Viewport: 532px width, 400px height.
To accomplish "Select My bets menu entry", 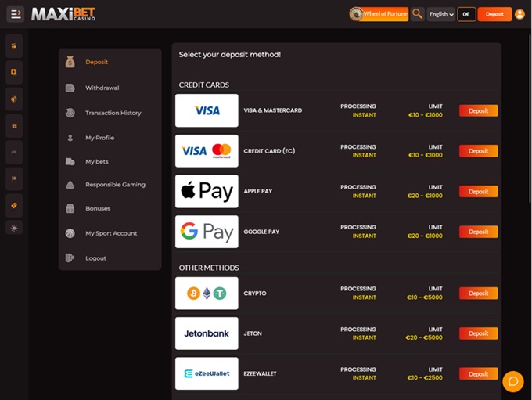I will tap(97, 162).
